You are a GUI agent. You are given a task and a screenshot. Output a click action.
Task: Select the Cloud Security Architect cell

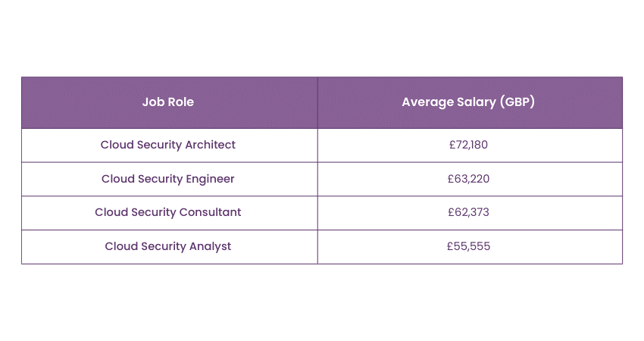click(168, 145)
